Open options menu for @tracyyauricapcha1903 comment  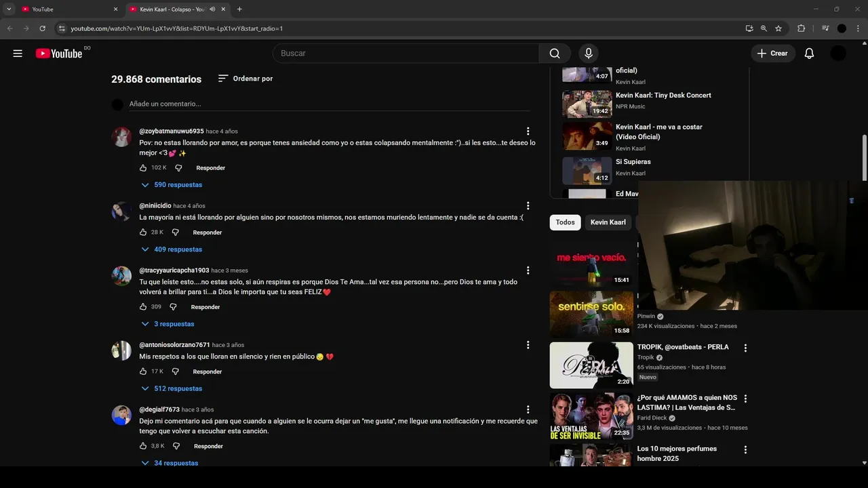tap(528, 270)
